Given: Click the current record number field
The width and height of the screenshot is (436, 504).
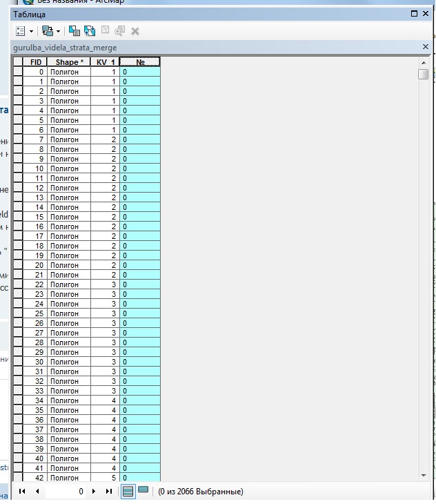Looking at the screenshot, I should coord(66,492).
